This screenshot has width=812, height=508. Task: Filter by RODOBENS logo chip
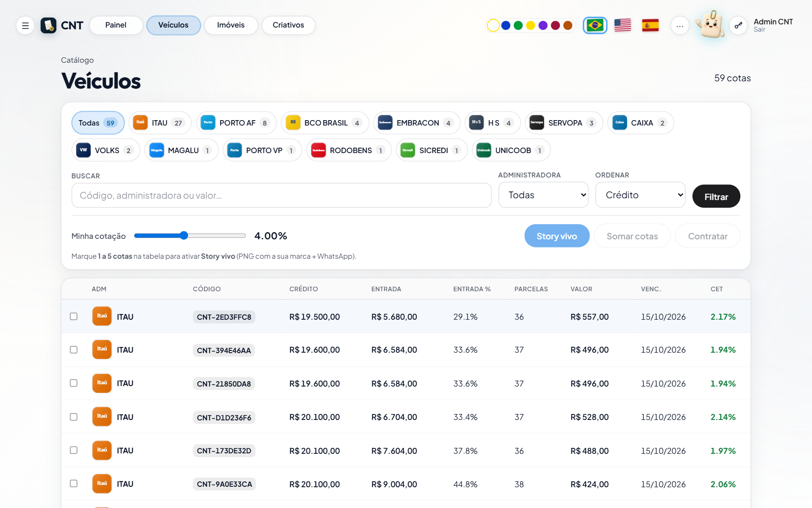[x=349, y=150]
